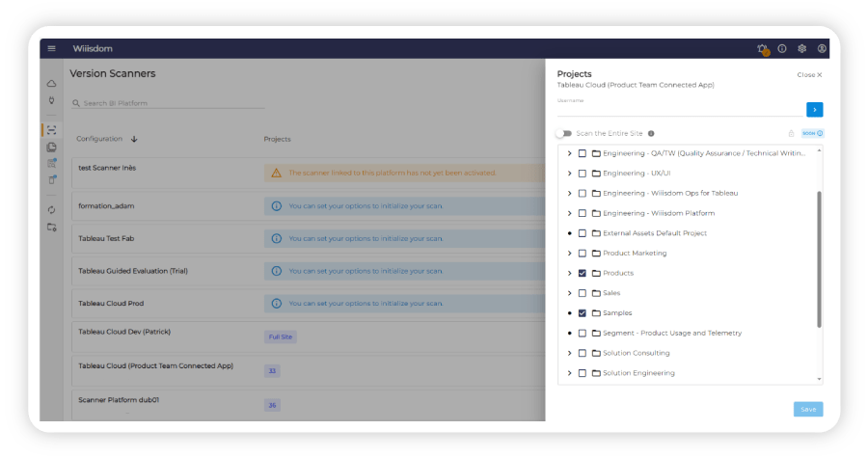Click the Save button
Image resolution: width=868 pixels, height=457 pixels.
(x=808, y=410)
